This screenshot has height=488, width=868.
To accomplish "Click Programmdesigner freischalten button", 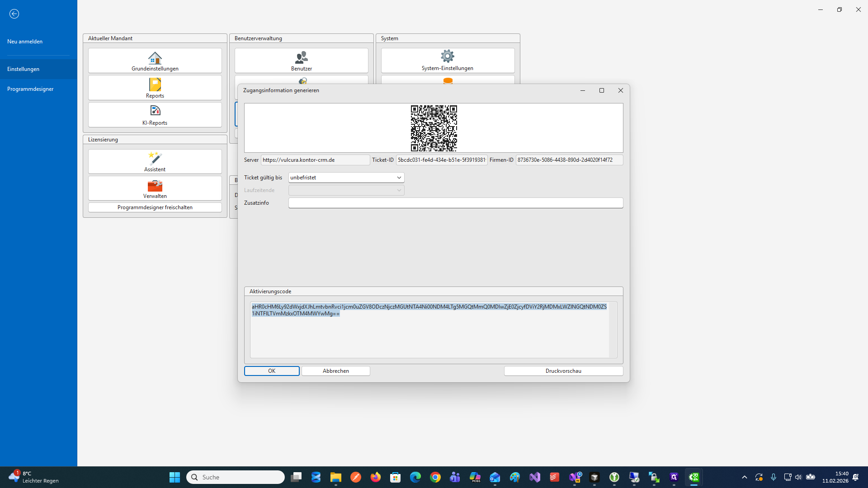I will [x=155, y=207].
